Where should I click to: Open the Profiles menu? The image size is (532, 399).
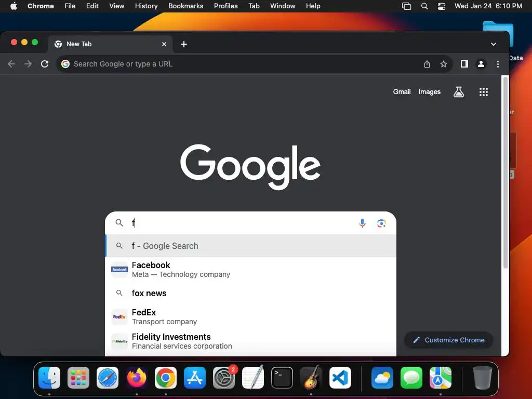(225, 6)
